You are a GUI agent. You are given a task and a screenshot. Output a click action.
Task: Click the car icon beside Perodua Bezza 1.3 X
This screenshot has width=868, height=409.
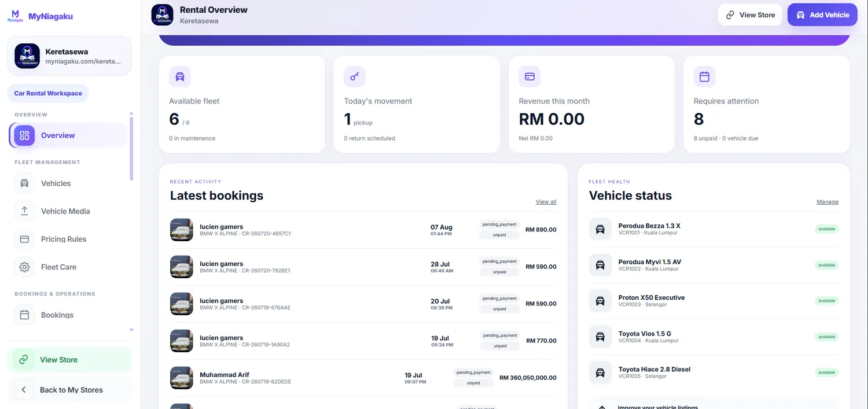tap(600, 229)
